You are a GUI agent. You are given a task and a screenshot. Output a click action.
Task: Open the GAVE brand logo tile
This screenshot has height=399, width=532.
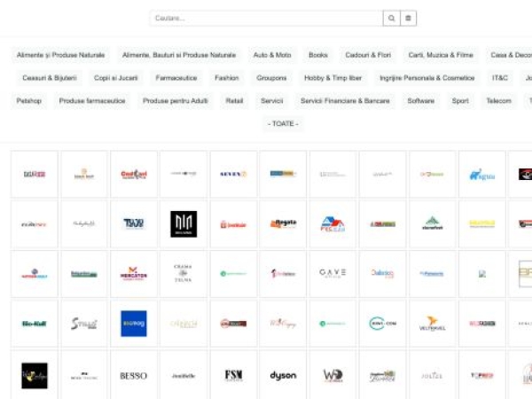coord(332,274)
